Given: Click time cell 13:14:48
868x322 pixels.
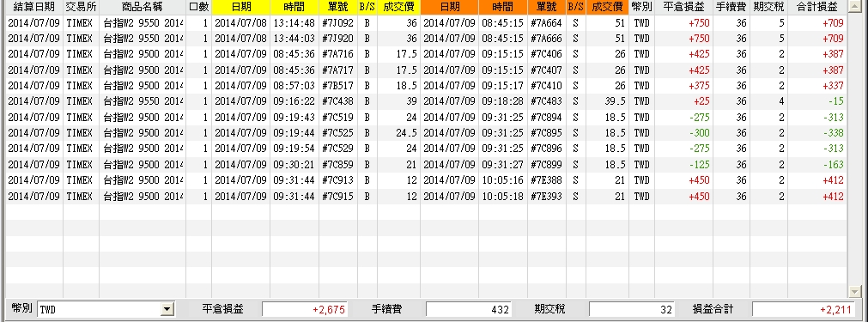Looking at the screenshot, I should 294,23.
